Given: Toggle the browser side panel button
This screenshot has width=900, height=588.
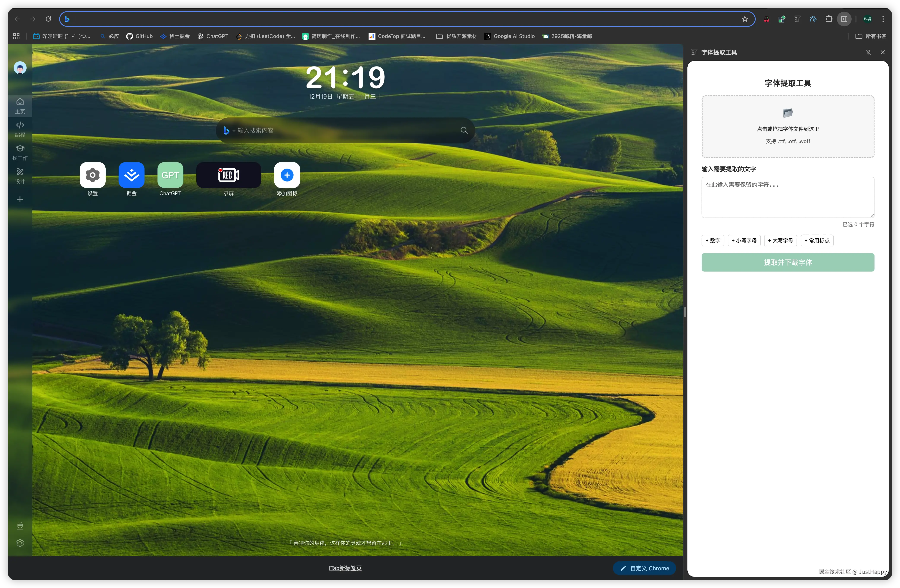Looking at the screenshot, I should coord(844,19).
